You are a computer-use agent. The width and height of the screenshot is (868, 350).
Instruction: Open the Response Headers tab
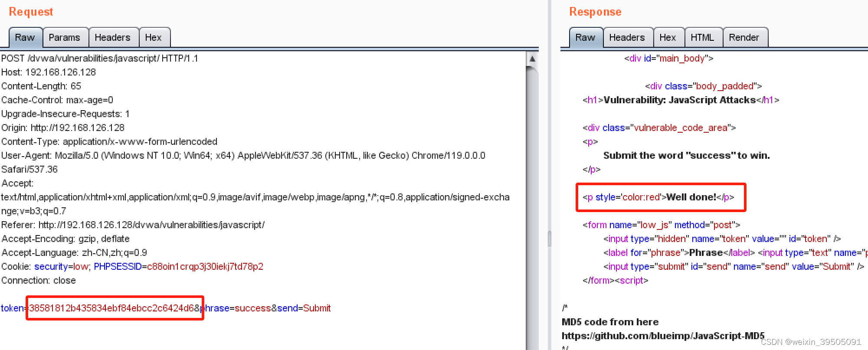coord(627,37)
